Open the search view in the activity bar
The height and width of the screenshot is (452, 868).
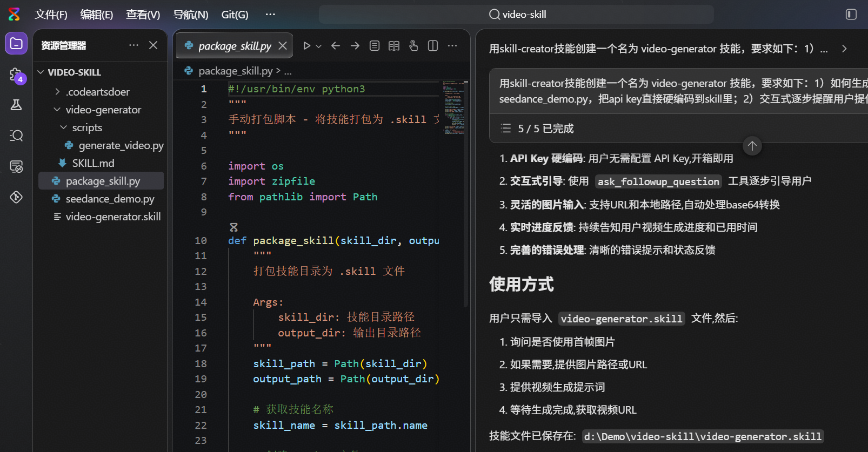[16, 135]
